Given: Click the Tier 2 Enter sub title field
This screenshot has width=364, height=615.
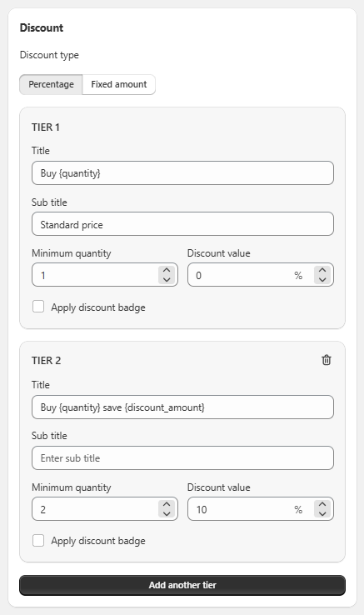Looking at the screenshot, I should pos(182,457).
